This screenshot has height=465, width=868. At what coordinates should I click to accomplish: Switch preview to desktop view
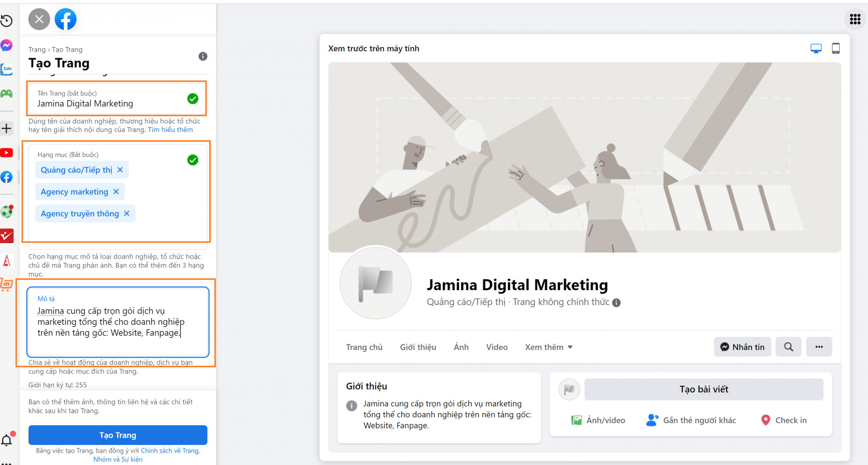click(x=815, y=48)
